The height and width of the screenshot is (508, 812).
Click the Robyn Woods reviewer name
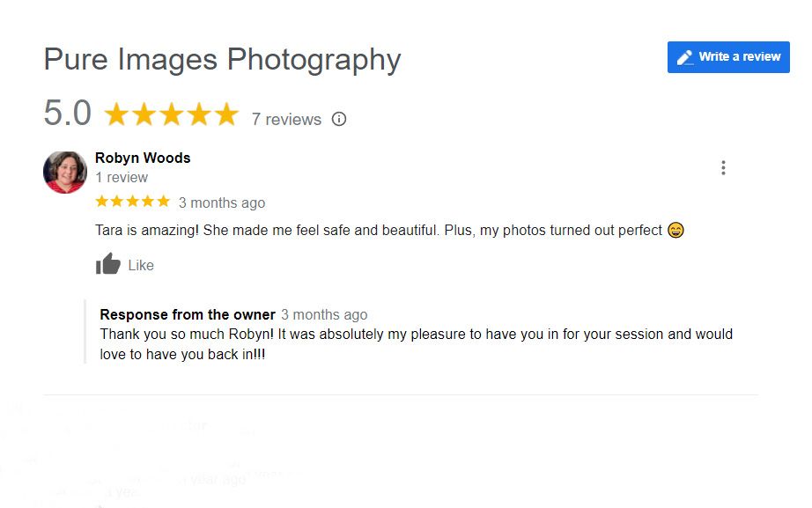click(143, 158)
